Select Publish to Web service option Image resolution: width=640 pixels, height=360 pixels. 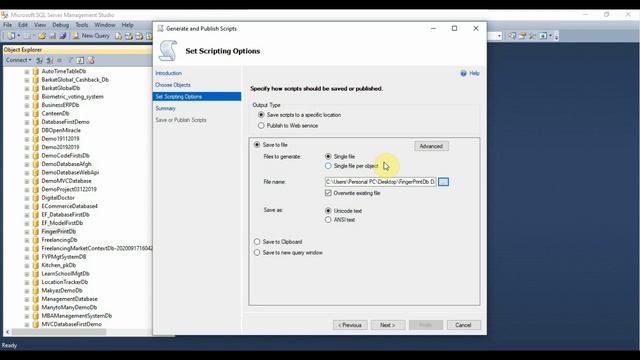click(261, 126)
